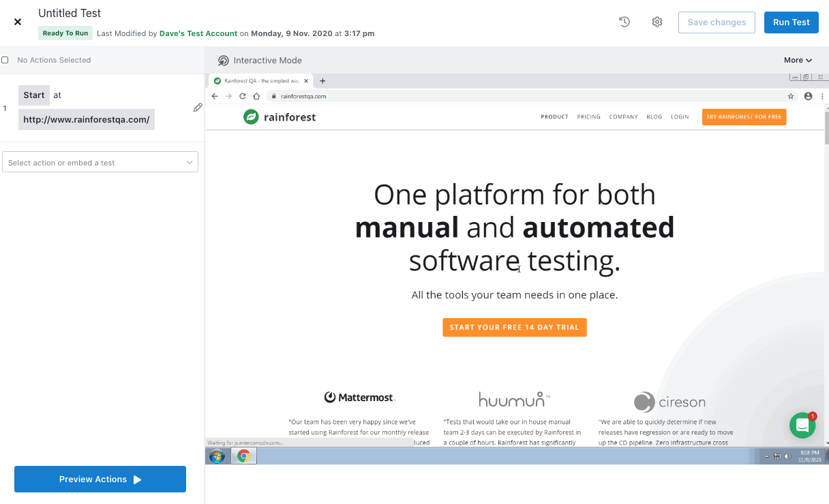Click the Preview Actions button
The width and height of the screenshot is (829, 504).
tap(100, 479)
